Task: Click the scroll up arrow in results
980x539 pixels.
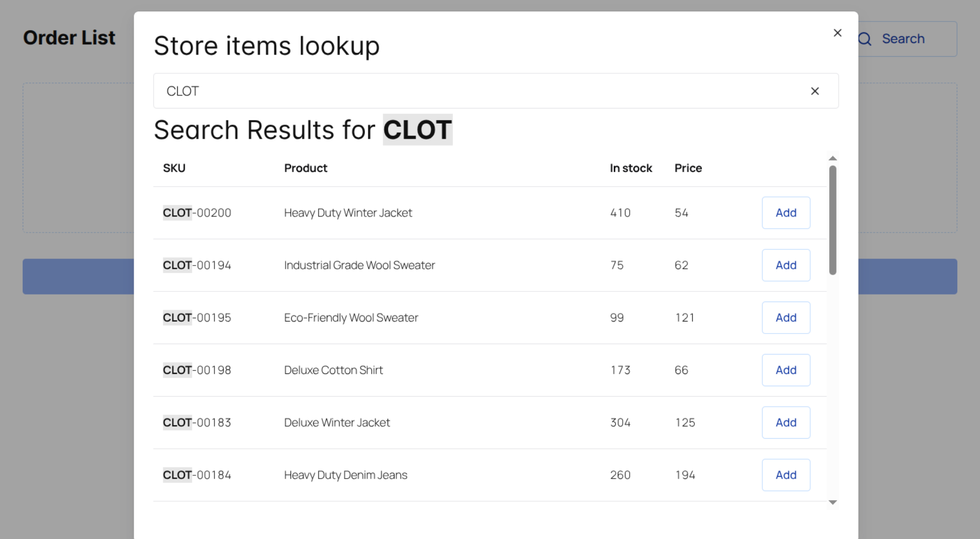Action: 832,159
